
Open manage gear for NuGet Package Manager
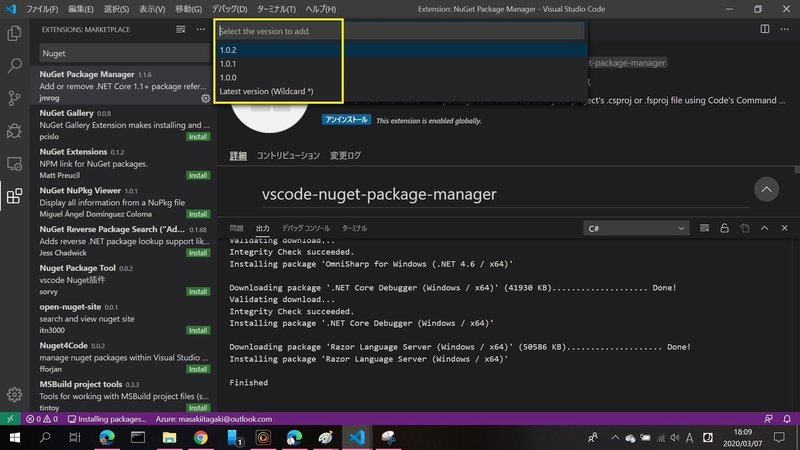pos(205,98)
